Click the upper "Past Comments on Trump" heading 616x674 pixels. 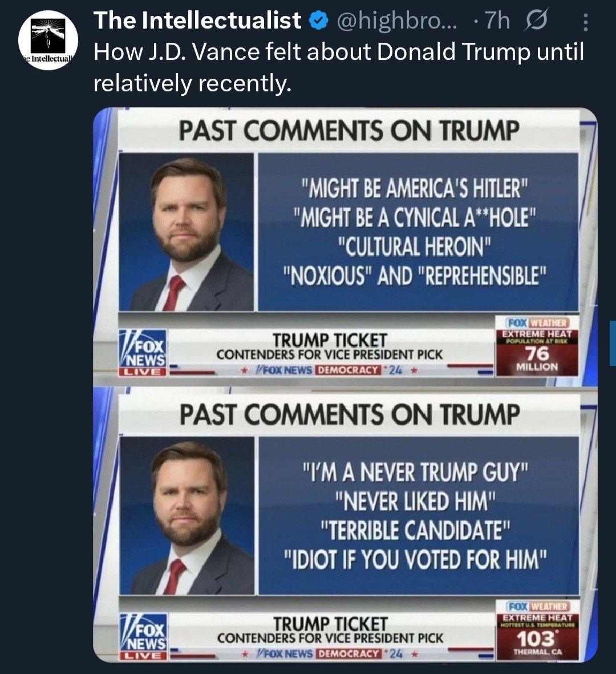point(349,131)
